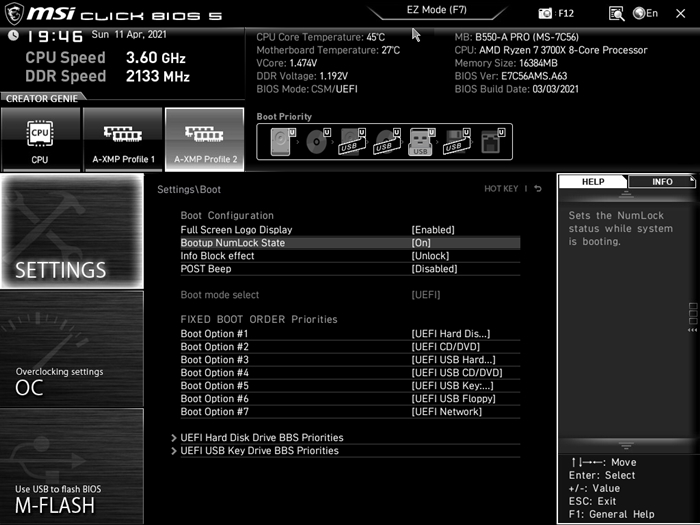This screenshot has width=700, height=525.
Task: Open Boot Option #4 UEFI USB CD/DVD value
Action: pyautogui.click(x=457, y=373)
